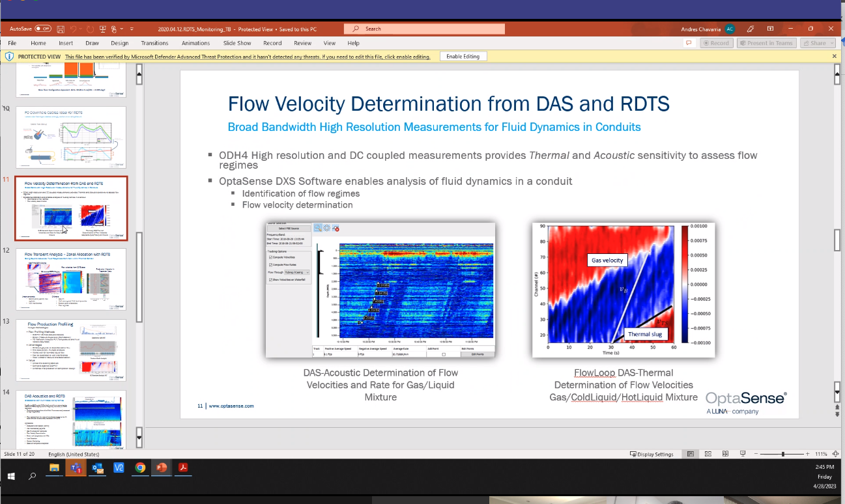Click the AC account avatar

[x=730, y=29]
